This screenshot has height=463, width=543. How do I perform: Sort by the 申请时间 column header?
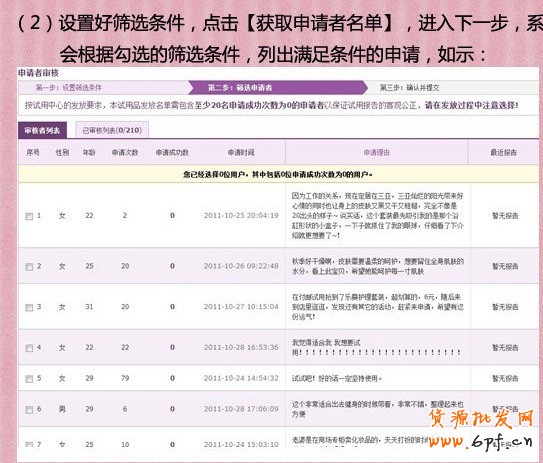(241, 152)
